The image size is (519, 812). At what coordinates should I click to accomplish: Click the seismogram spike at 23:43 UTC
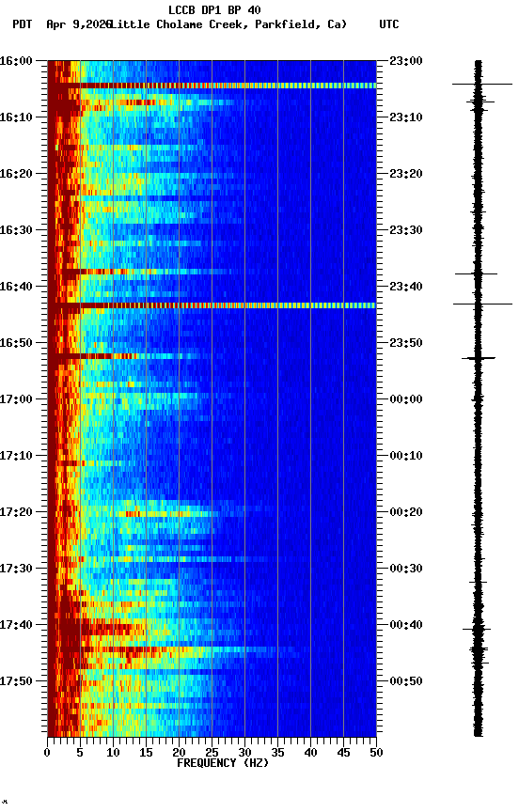tap(482, 304)
